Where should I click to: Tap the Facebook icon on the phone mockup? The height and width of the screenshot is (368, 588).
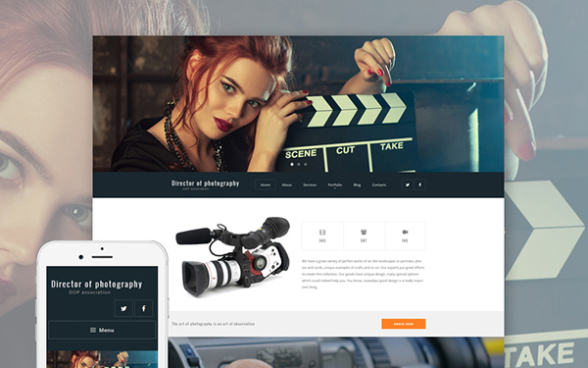144,308
